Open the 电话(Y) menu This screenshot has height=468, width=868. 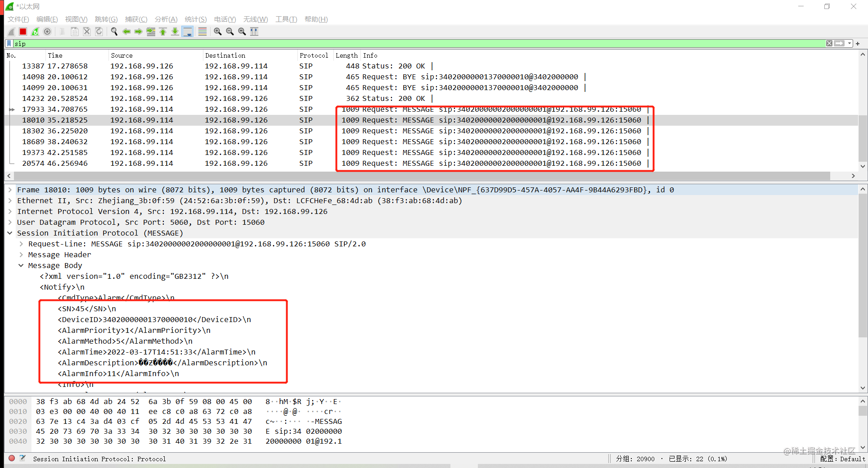click(x=225, y=19)
